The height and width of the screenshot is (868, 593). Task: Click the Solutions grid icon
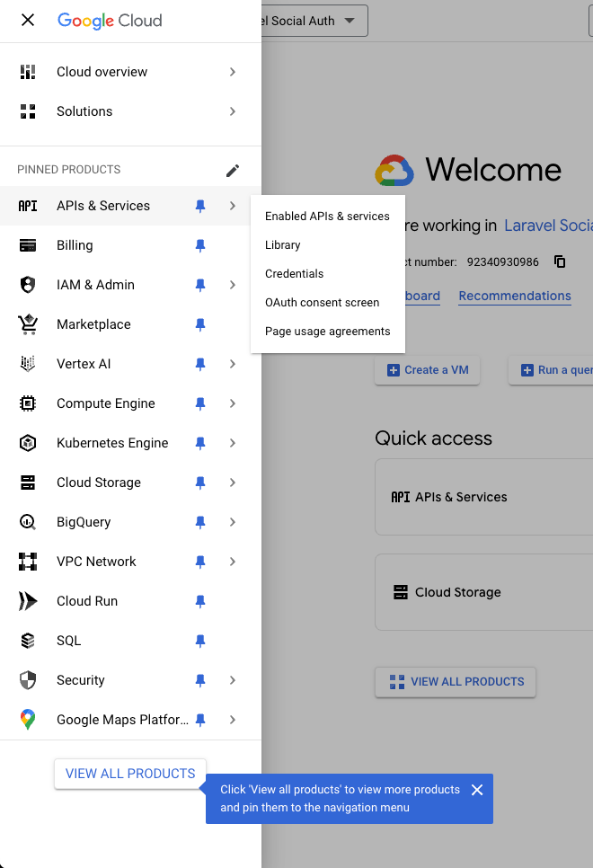28,111
